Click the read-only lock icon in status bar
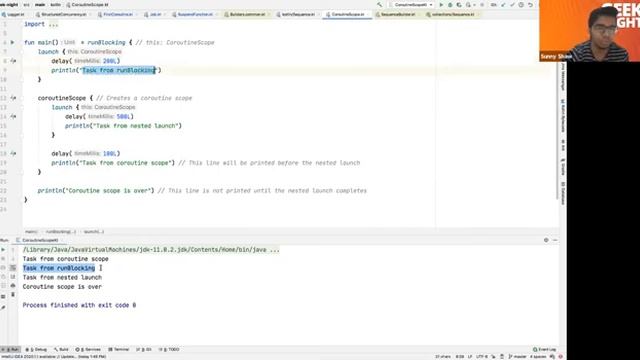640x360 pixels. pyautogui.click(x=502, y=356)
